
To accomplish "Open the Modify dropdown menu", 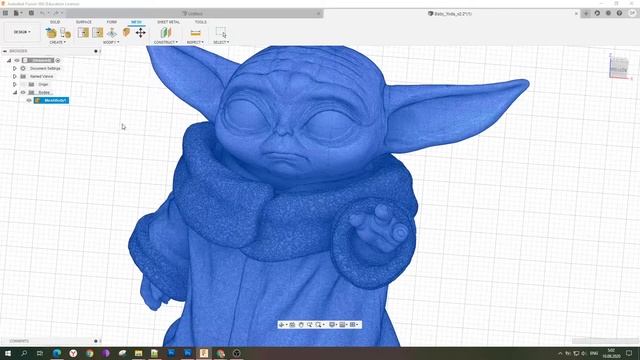I will click(x=111, y=42).
